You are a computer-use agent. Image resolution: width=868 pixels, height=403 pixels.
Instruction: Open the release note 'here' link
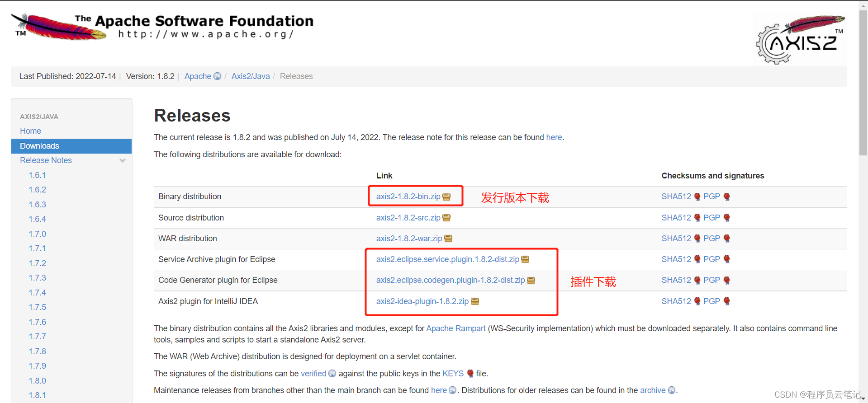pyautogui.click(x=554, y=137)
